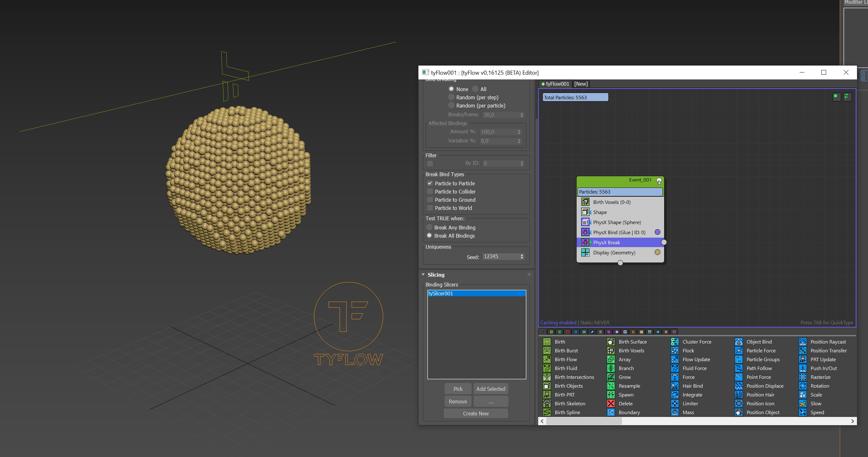
Task: Click the Pick slicer button
Action: click(x=458, y=389)
